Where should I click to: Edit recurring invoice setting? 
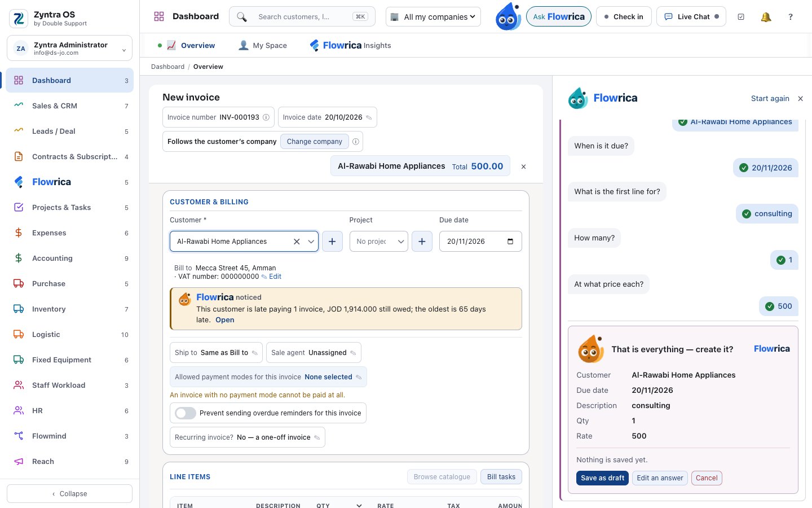(x=317, y=437)
